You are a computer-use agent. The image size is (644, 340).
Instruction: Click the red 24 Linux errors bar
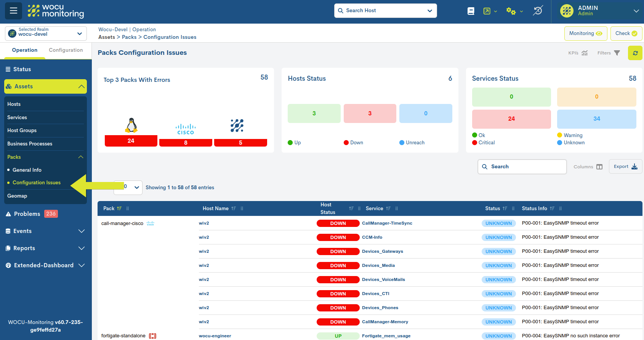tap(131, 141)
